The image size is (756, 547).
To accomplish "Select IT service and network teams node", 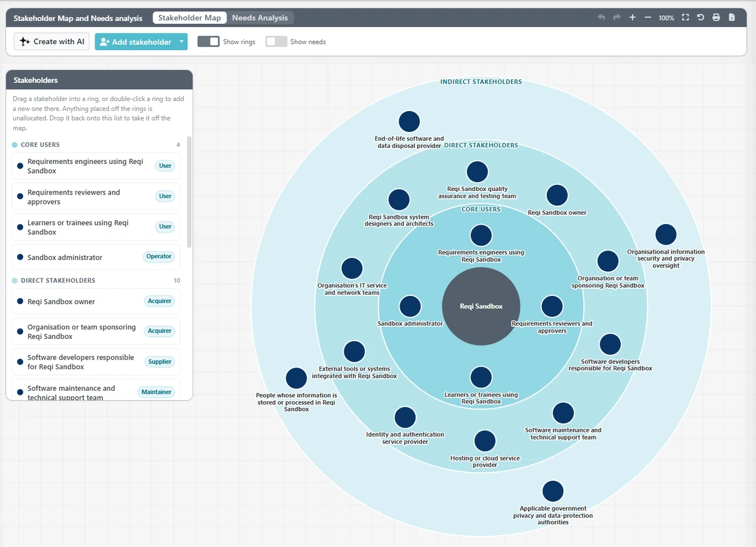I will pyautogui.click(x=352, y=268).
